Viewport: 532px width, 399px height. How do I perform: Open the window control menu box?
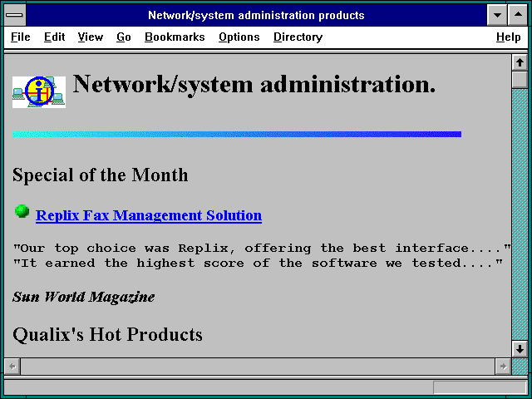point(15,15)
